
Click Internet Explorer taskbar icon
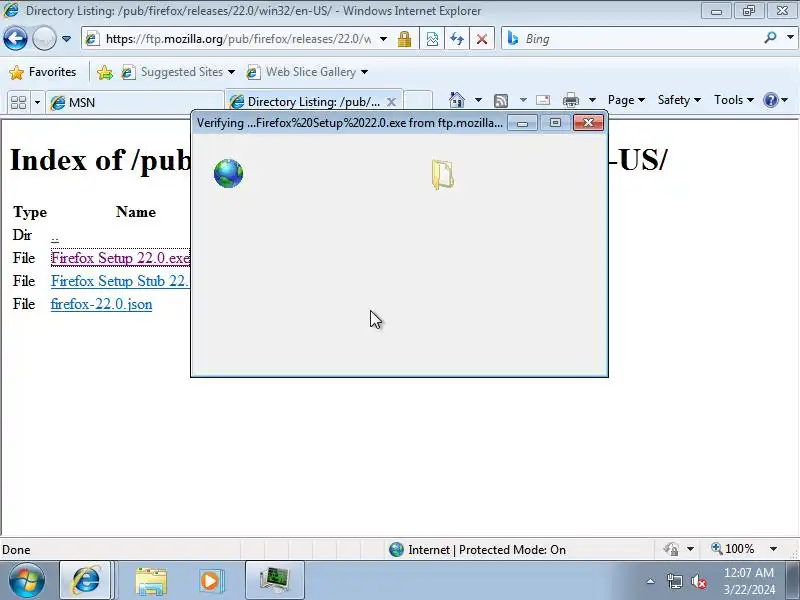(86, 581)
